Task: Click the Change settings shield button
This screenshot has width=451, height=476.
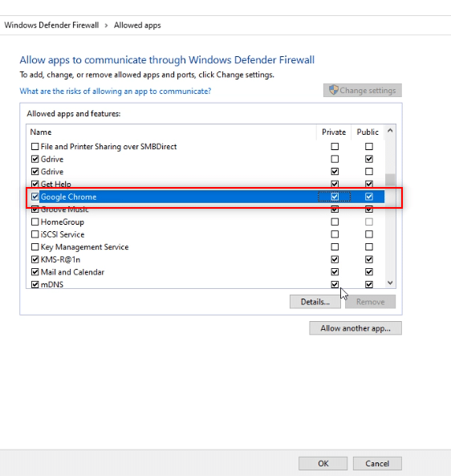Action: [x=363, y=90]
